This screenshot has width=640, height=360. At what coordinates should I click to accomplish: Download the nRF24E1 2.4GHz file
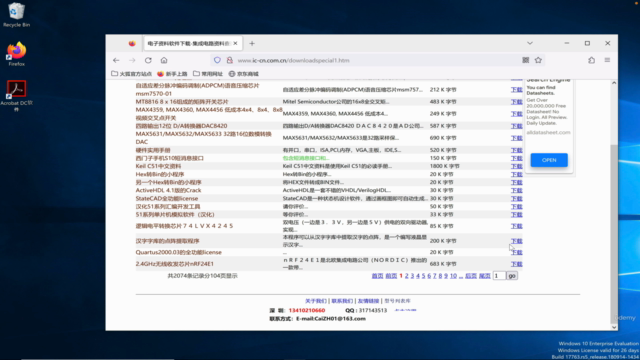click(517, 264)
